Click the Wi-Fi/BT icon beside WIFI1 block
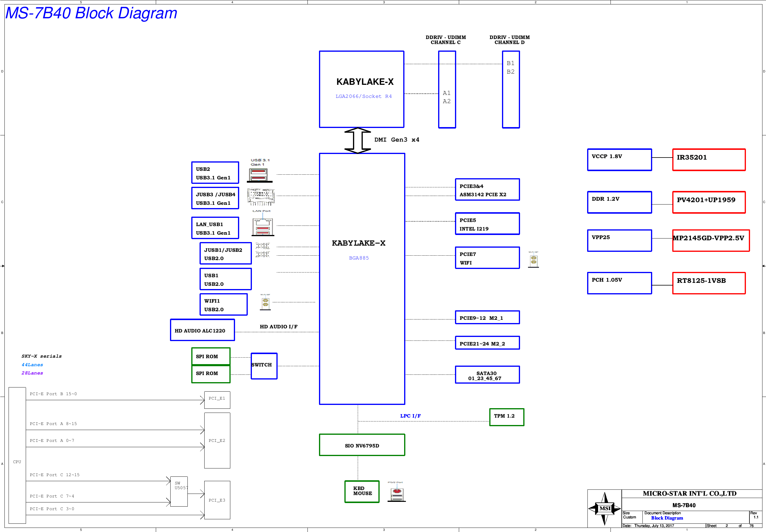Image resolution: width=766 pixels, height=532 pixels. [x=265, y=303]
